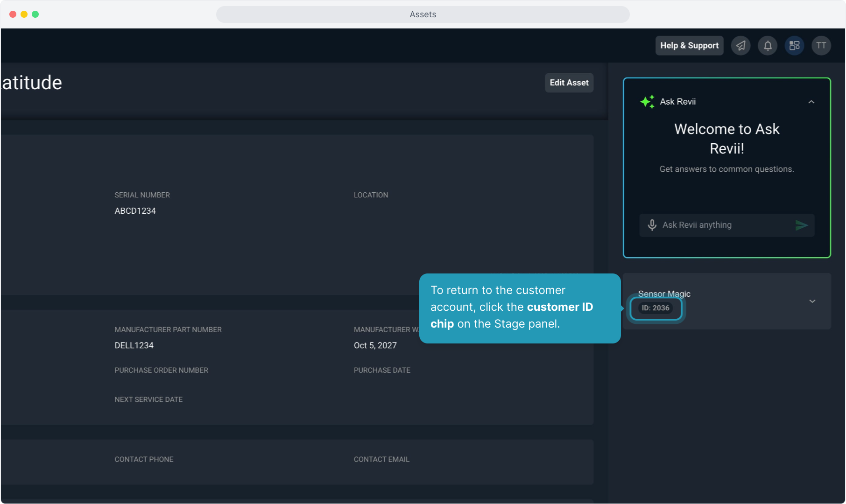The height and width of the screenshot is (504, 846).
Task: Open Help & Support
Action: pos(689,46)
